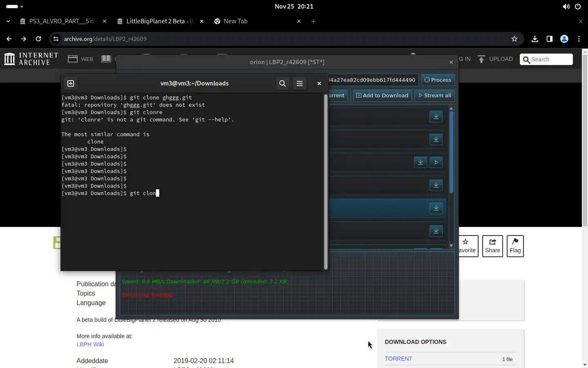
Task: Reload the archive.org page
Action: pyautogui.click(x=38, y=39)
